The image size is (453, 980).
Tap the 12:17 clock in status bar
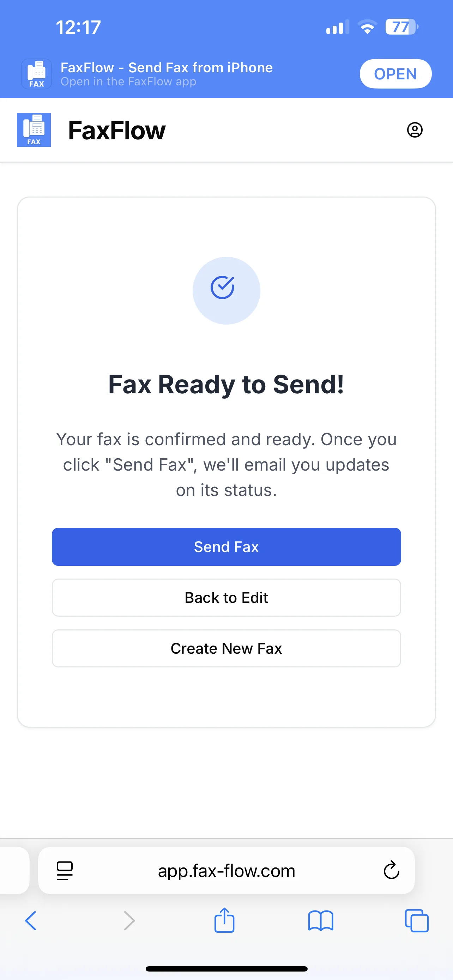[78, 26]
